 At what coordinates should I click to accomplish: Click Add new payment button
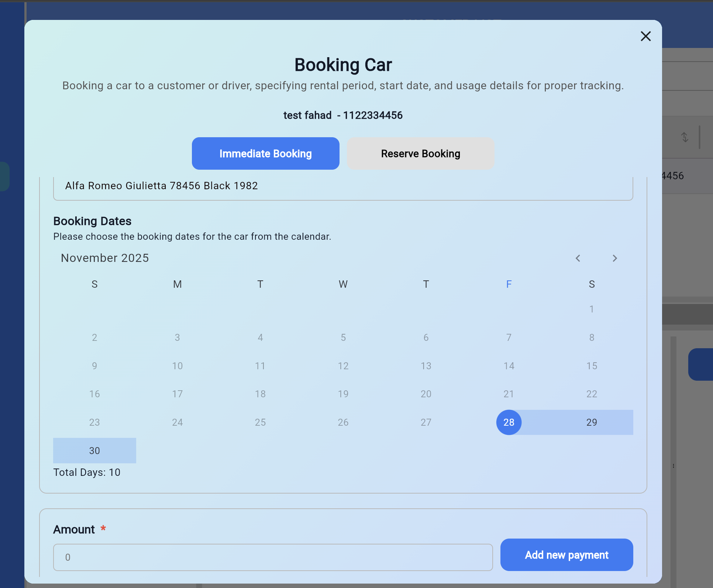[x=566, y=555]
